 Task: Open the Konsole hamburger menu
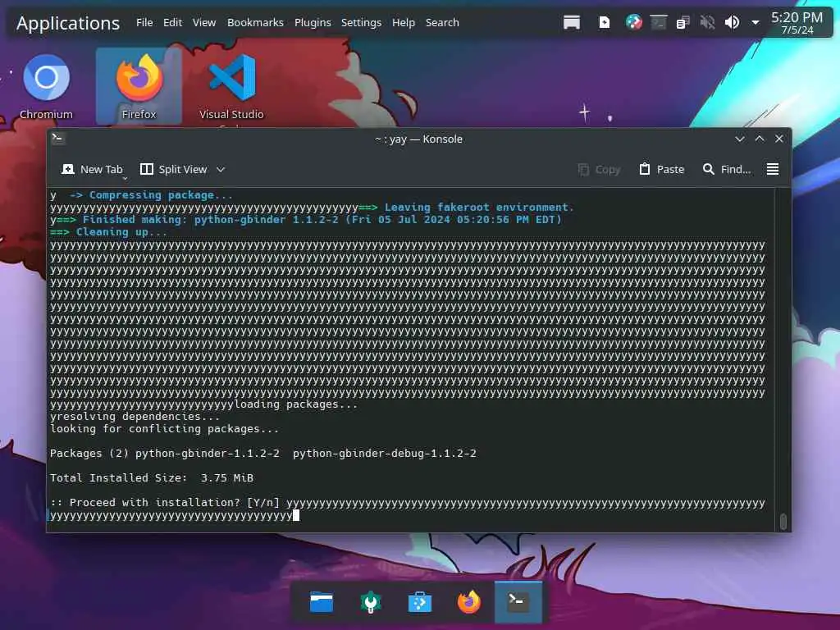(773, 169)
